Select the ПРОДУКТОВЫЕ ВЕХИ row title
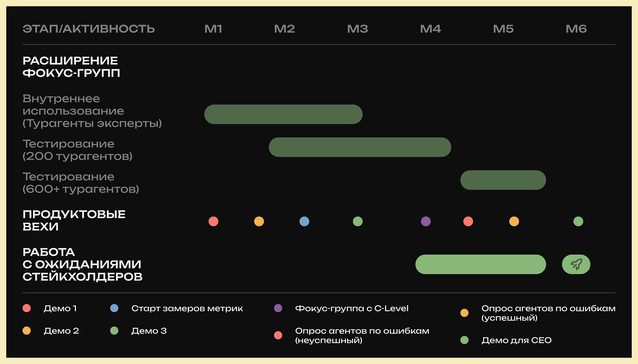Viewport: 638px width, 364px height. (x=74, y=221)
